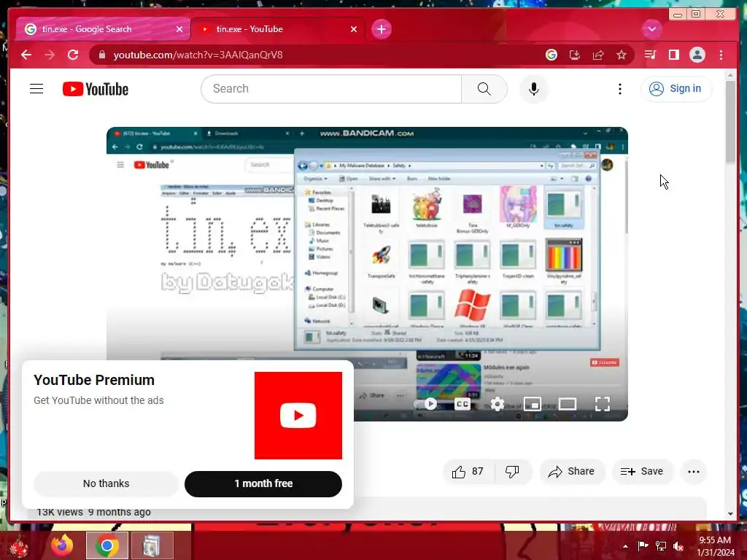This screenshot has height=560, width=747.
Task: Click the YouTube search magnifier button
Action: tap(484, 88)
